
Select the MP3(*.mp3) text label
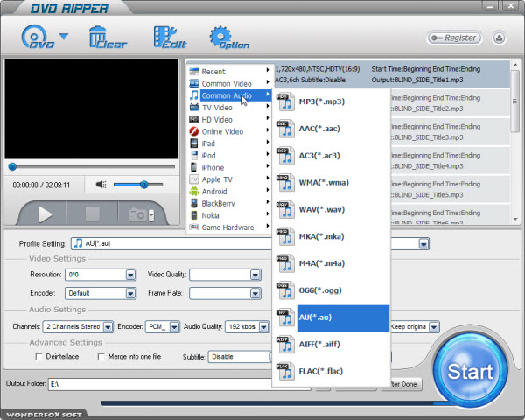(x=322, y=101)
